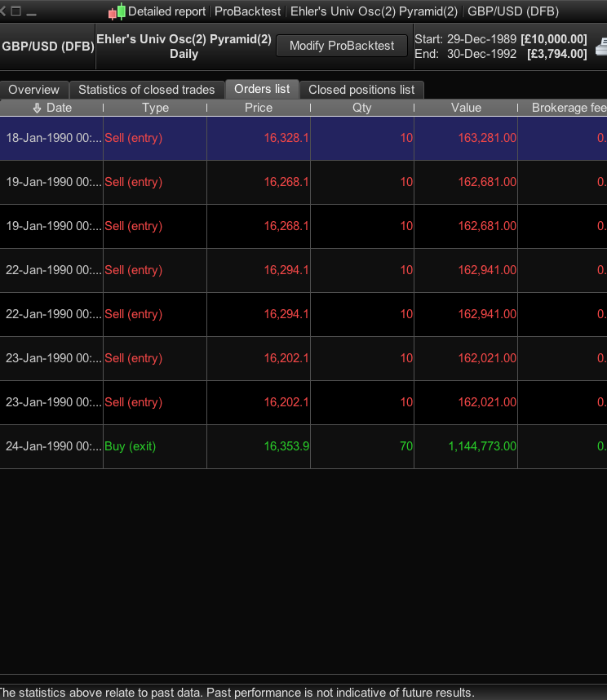Select the 18-Jan-1990 date cell

click(x=51, y=138)
